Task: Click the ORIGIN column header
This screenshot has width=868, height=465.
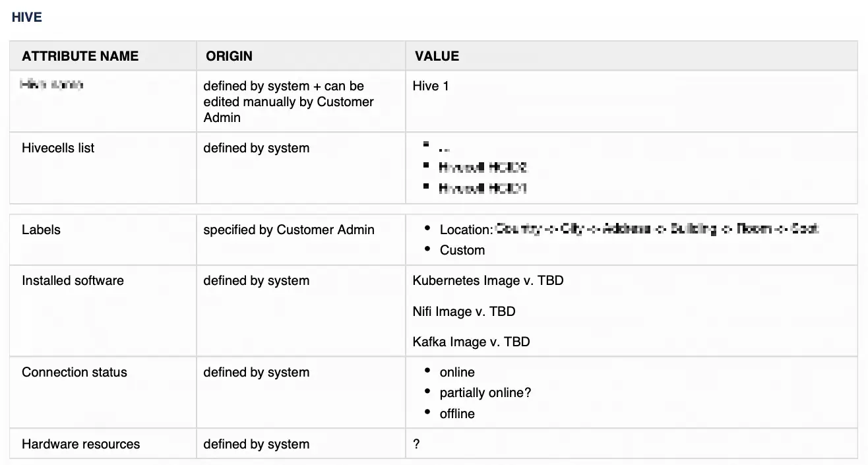Action: pyautogui.click(x=229, y=56)
